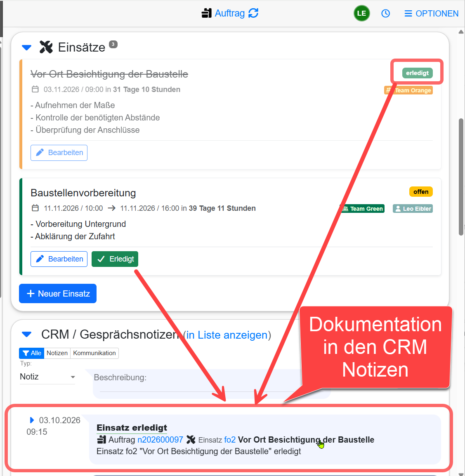
Task: Open Einsatz fo2 link
Action: tap(230, 440)
